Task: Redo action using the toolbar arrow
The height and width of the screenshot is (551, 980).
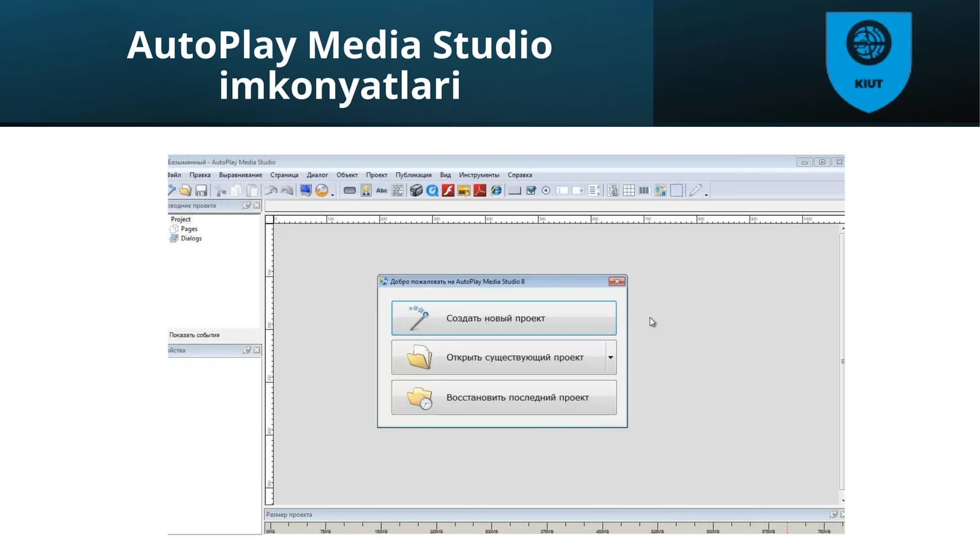Action: pos(287,191)
